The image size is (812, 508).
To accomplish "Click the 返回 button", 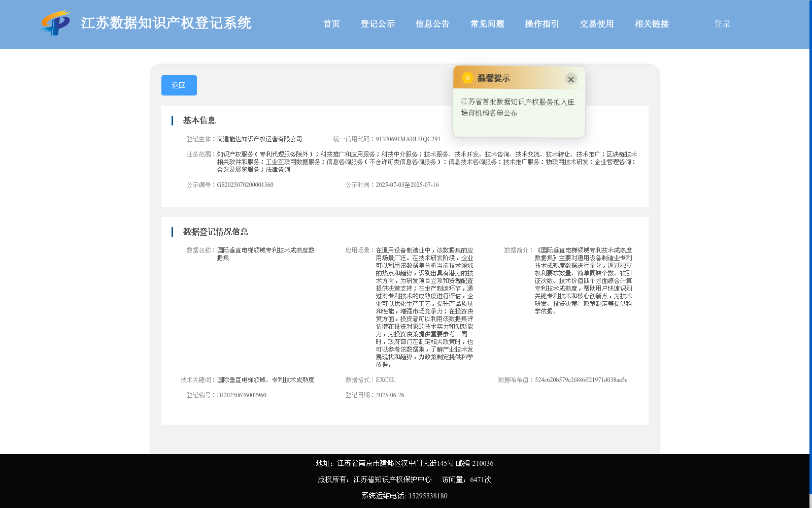I will click(x=179, y=85).
